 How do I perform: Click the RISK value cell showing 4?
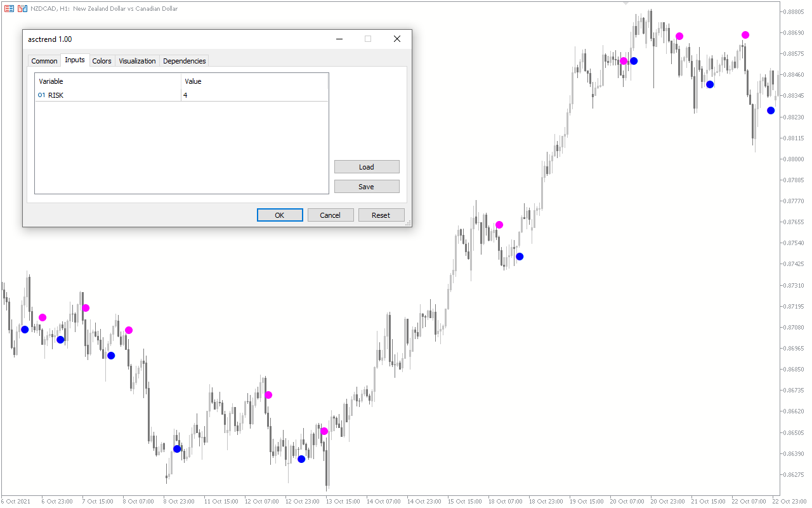254,95
